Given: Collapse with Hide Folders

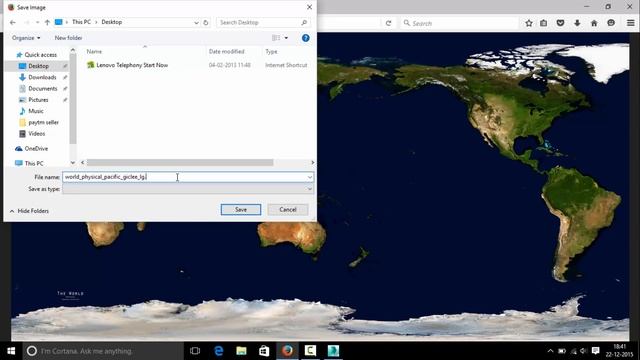Looking at the screenshot, I should pyautogui.click(x=29, y=211).
